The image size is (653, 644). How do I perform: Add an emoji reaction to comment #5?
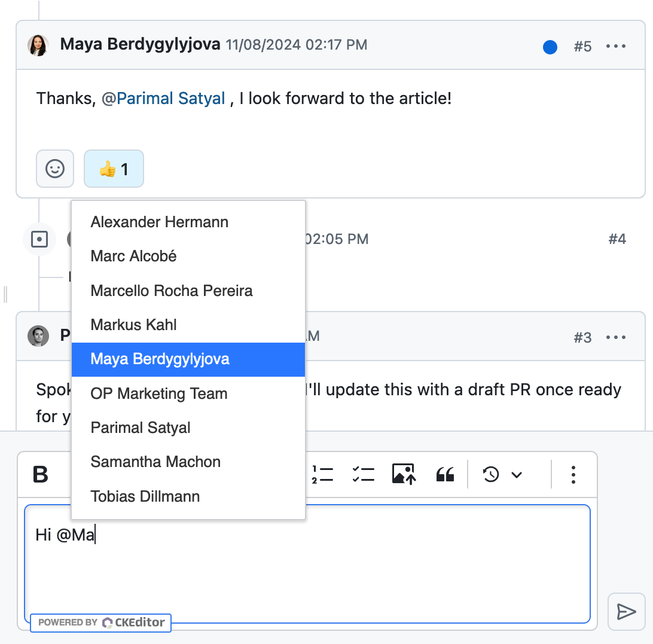click(55, 169)
